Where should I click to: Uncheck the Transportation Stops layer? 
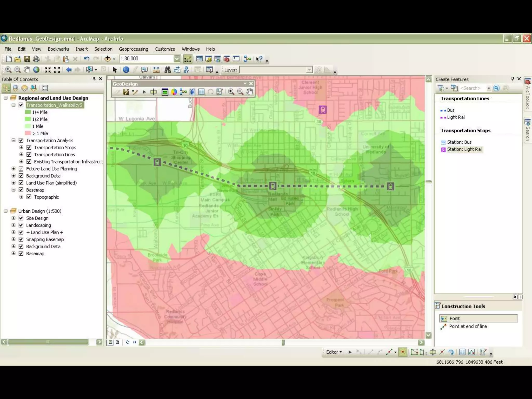[29, 148]
